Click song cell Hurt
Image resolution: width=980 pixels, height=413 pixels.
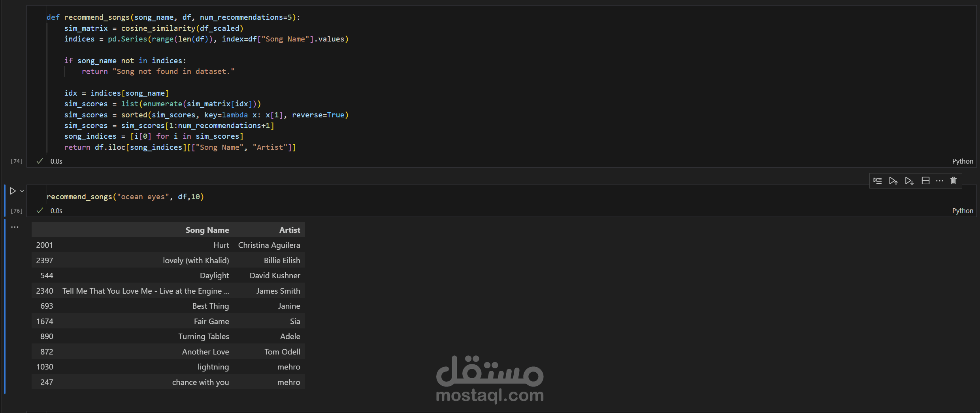tap(221, 245)
